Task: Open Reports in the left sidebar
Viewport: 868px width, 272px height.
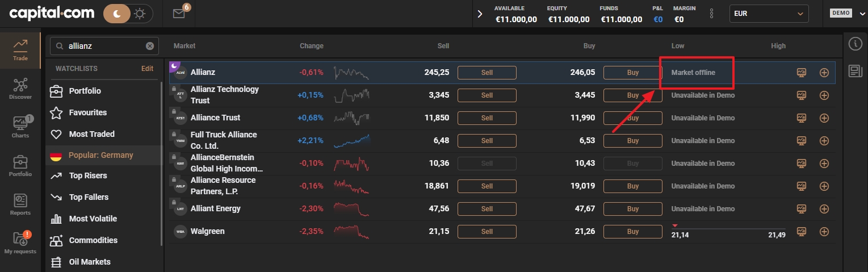Action: [20, 204]
